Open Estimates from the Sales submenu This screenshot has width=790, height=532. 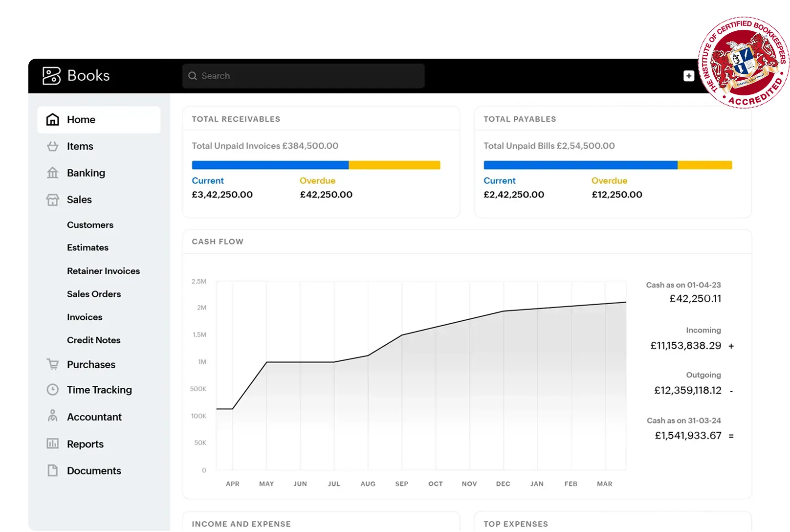(x=88, y=247)
